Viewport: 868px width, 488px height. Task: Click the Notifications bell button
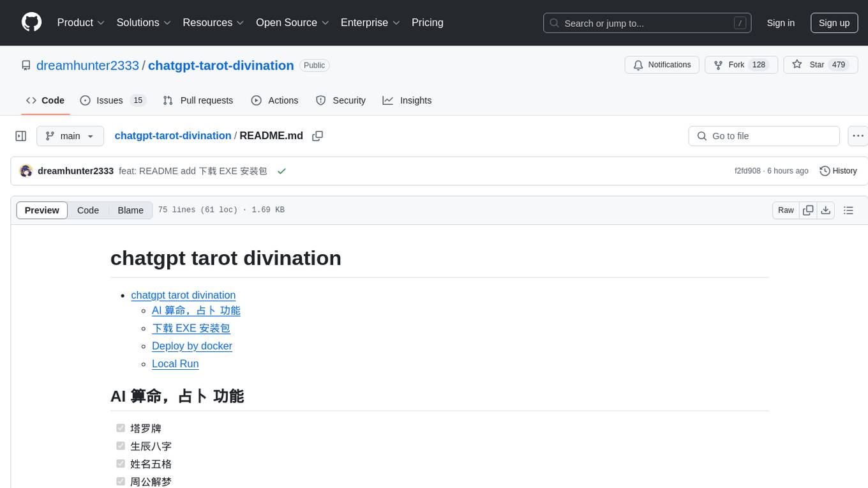coord(662,65)
